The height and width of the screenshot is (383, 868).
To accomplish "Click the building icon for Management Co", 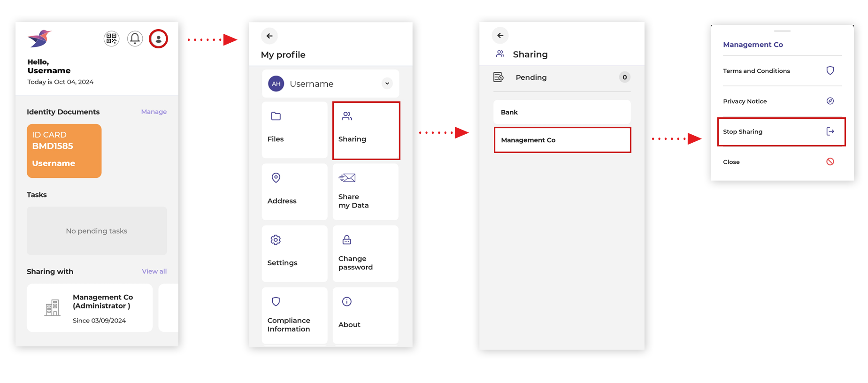I will point(53,308).
